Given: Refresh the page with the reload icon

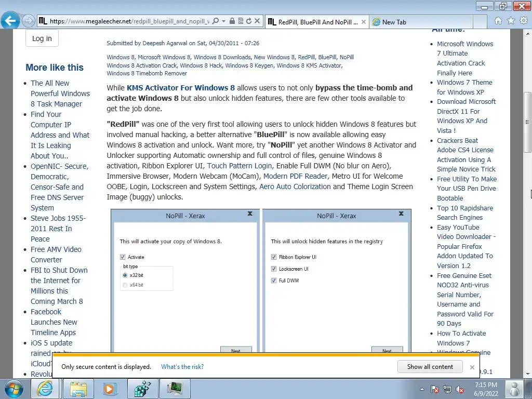Looking at the screenshot, I should pos(249,21).
